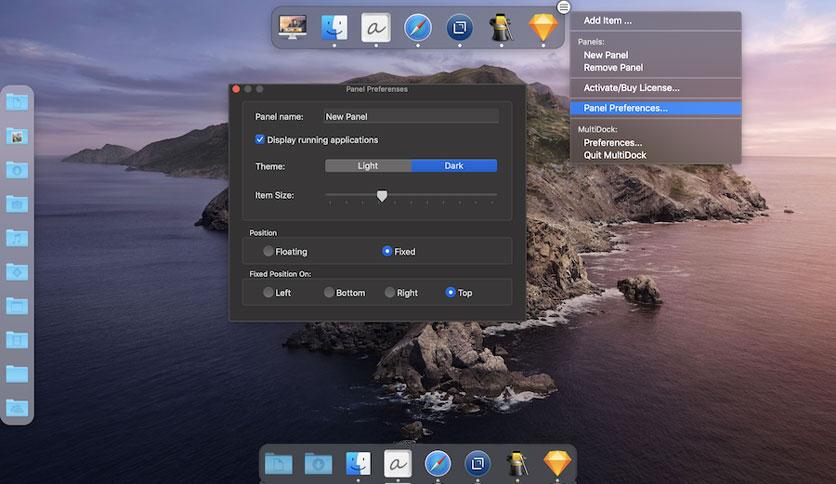Select the Fixed position option
Screen dimensions: 836x484
388,251
